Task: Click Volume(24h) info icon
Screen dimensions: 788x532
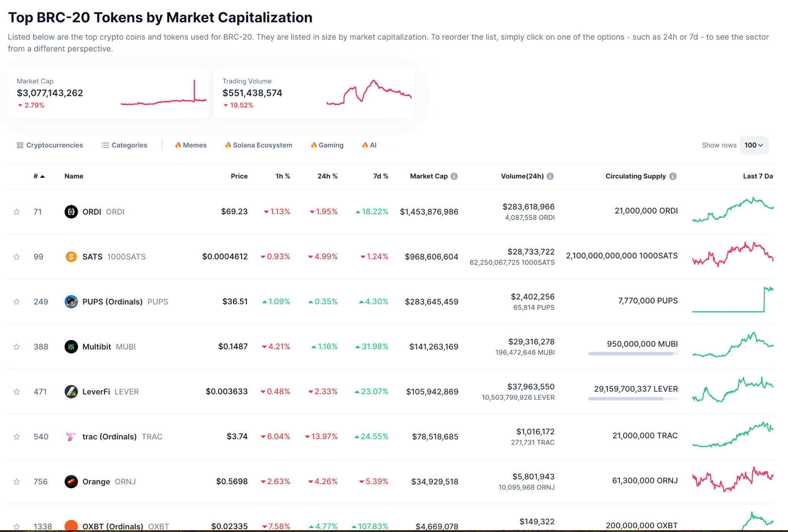Action: (x=550, y=176)
